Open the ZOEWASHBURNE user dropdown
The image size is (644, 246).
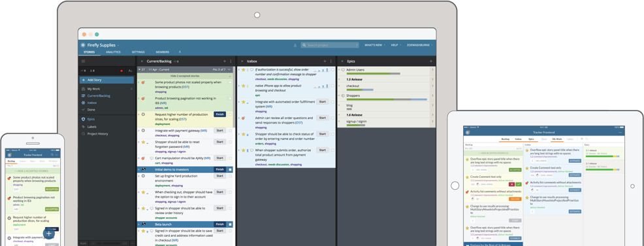point(420,45)
